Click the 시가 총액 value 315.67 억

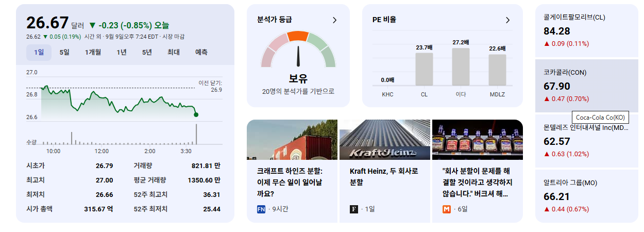point(98,209)
